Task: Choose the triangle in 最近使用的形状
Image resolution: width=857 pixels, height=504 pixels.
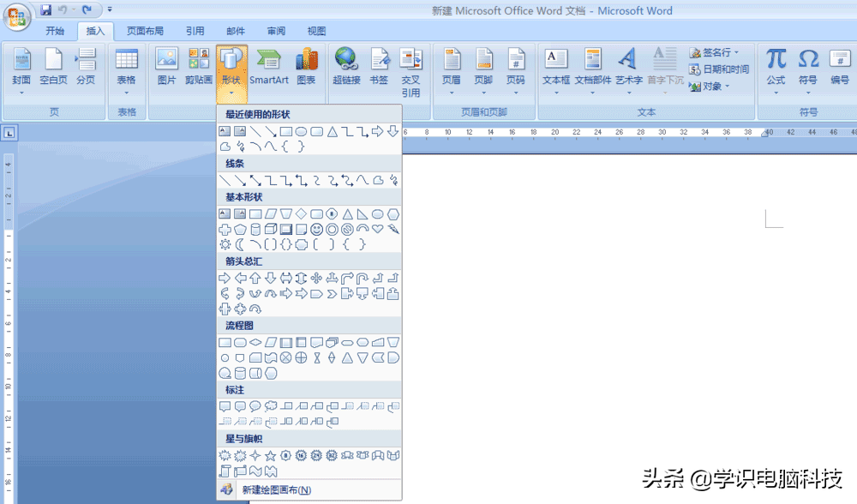Action: [x=332, y=132]
